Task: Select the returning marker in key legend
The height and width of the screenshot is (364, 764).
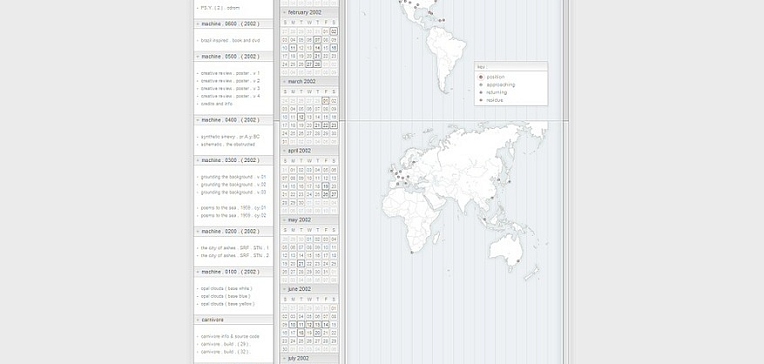Action: (481, 93)
